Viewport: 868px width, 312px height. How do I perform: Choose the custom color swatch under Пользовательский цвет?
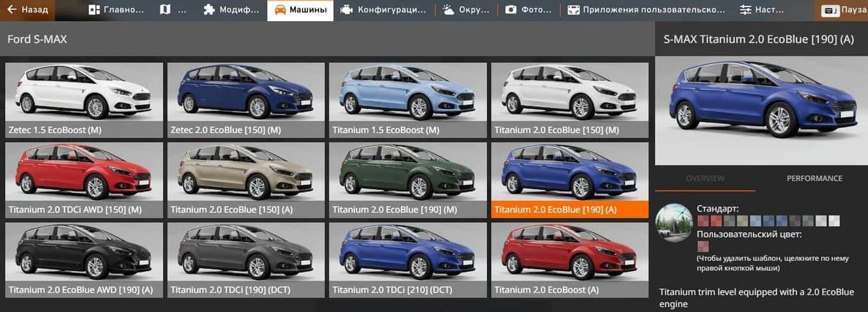tap(703, 246)
